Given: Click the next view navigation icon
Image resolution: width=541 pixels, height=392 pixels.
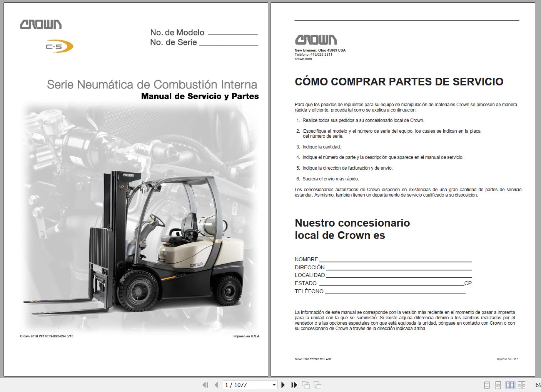Looking at the screenshot, I should tap(317, 385).
